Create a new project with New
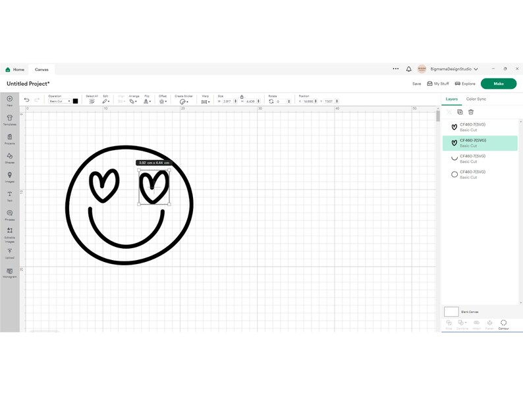 tap(10, 101)
